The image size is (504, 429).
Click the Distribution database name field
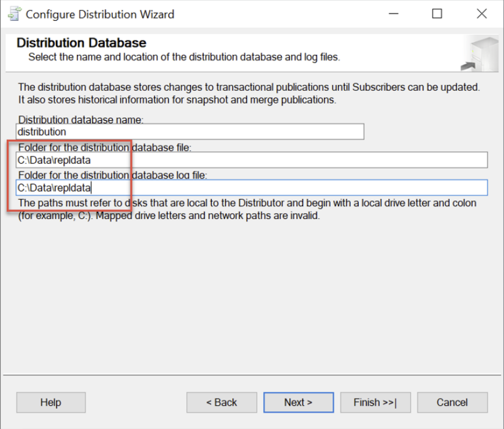click(190, 132)
